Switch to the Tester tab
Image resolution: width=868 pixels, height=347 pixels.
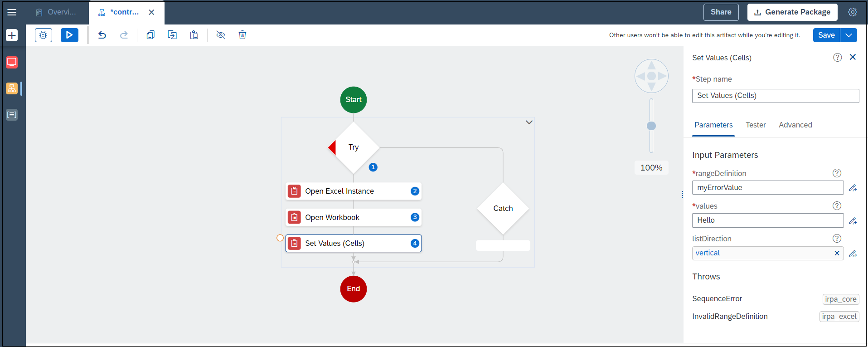[756, 125]
